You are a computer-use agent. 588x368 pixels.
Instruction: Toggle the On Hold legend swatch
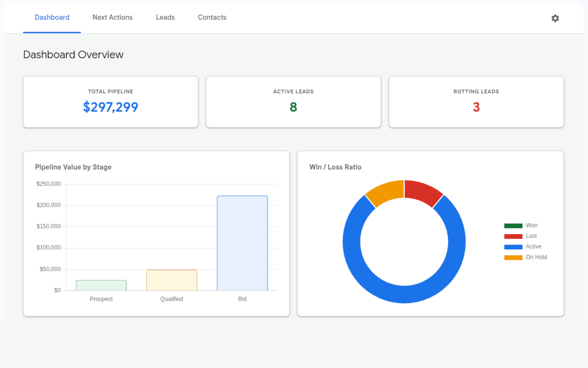[x=513, y=258]
